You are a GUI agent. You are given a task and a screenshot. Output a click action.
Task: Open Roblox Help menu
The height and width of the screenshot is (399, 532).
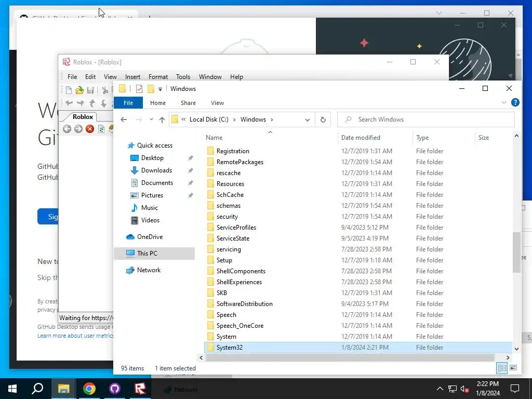coord(236,77)
